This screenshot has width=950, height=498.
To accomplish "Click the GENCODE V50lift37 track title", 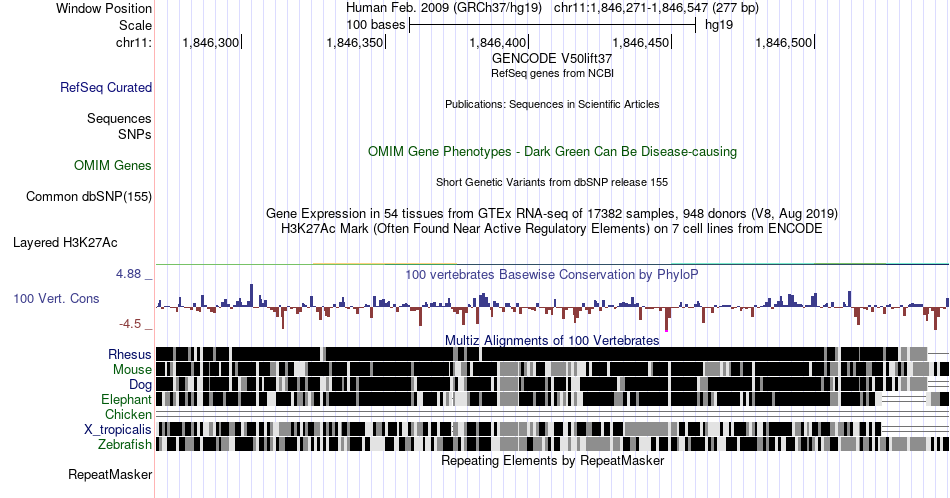I will click(x=552, y=59).
